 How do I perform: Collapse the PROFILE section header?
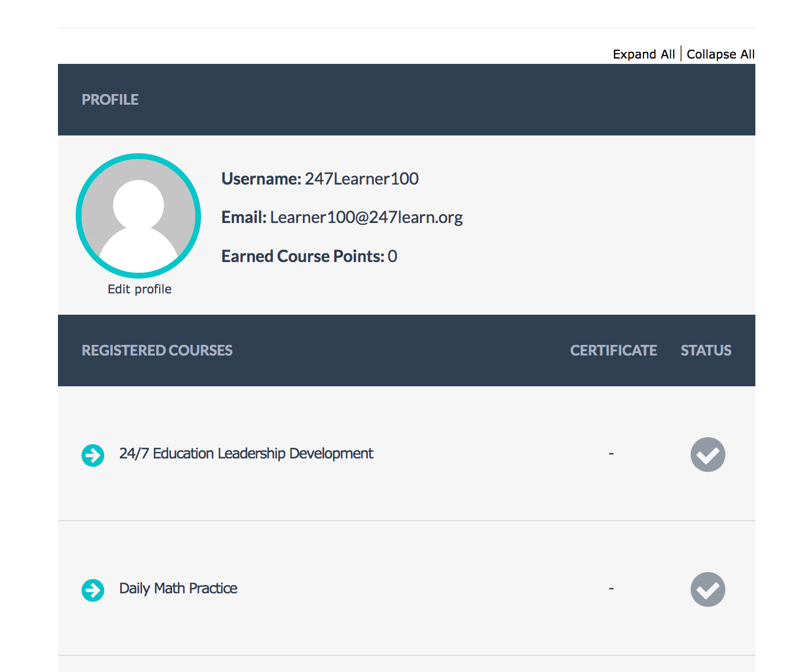(x=406, y=100)
